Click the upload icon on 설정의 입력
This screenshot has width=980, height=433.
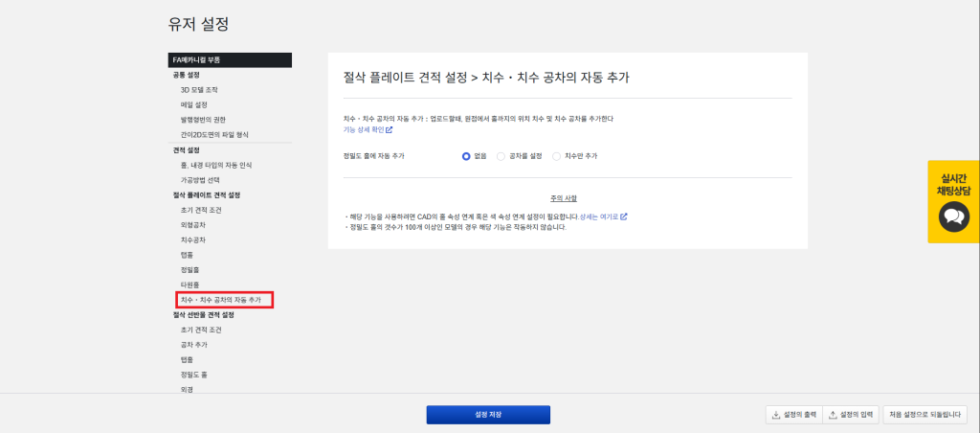pos(833,415)
